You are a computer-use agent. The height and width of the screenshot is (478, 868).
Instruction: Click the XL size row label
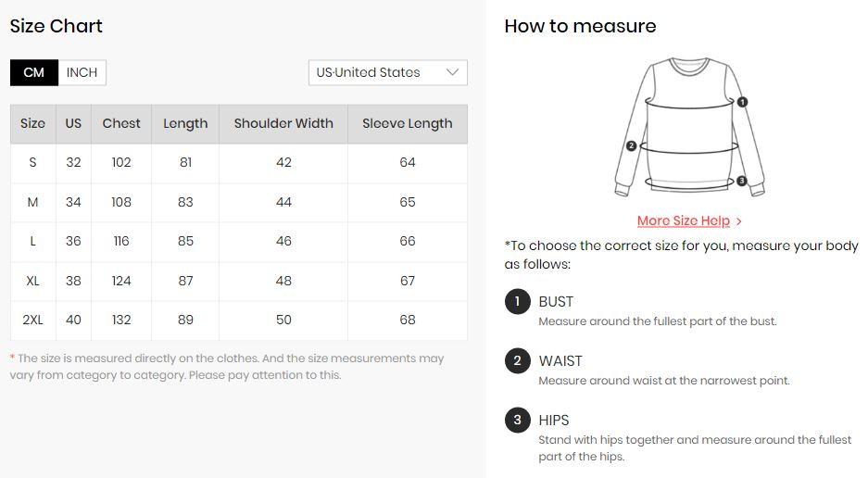coord(32,281)
